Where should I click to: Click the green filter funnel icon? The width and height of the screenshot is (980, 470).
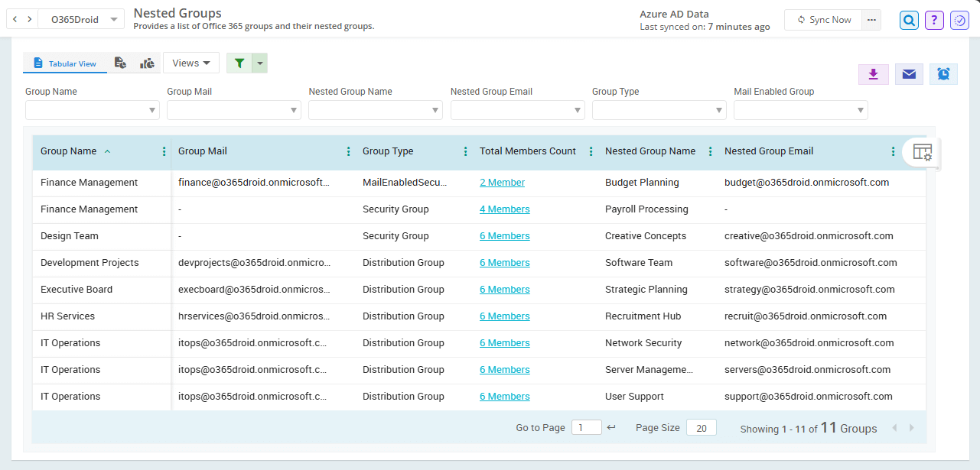click(239, 63)
